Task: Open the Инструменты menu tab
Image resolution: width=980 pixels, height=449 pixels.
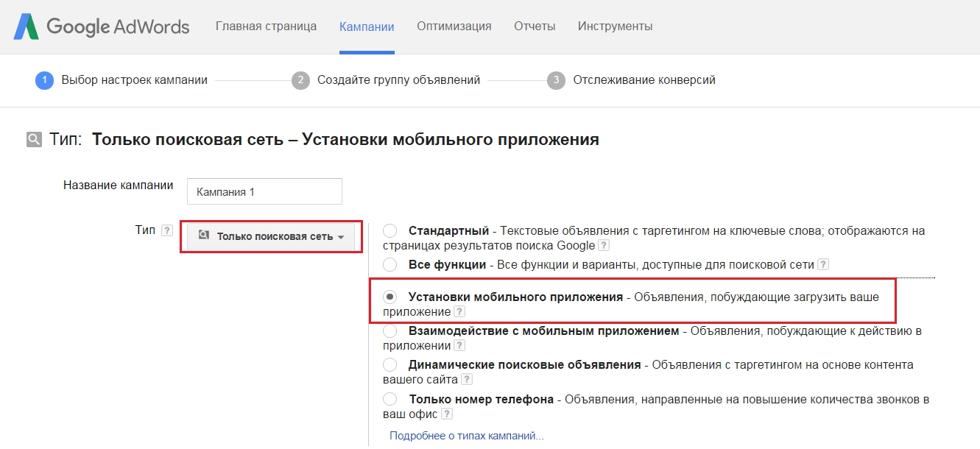Action: [x=615, y=26]
